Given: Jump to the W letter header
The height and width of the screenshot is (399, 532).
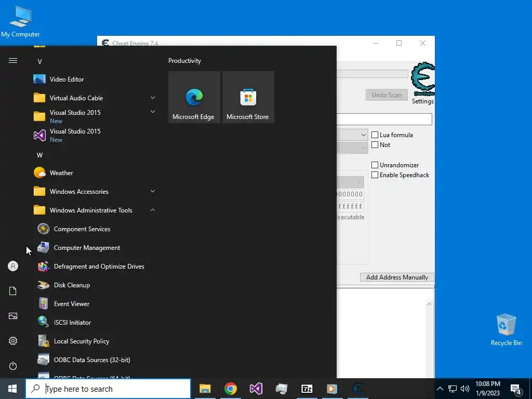Looking at the screenshot, I should (39, 155).
